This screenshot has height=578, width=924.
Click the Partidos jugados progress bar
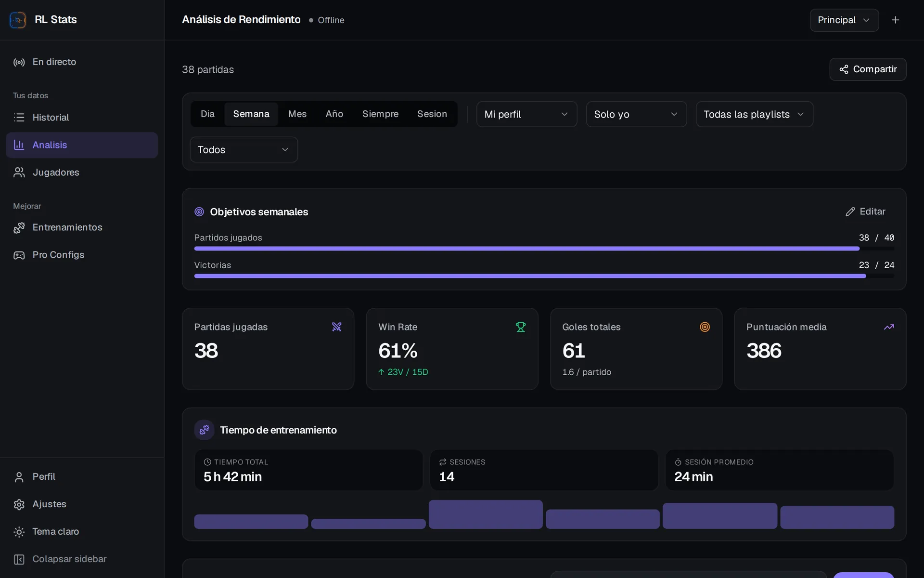point(544,249)
